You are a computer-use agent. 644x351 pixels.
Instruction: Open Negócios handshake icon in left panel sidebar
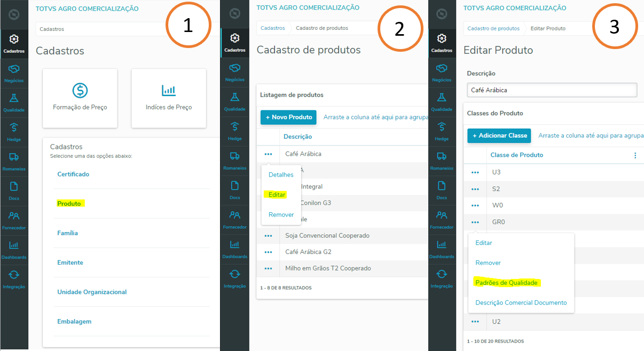tap(14, 69)
